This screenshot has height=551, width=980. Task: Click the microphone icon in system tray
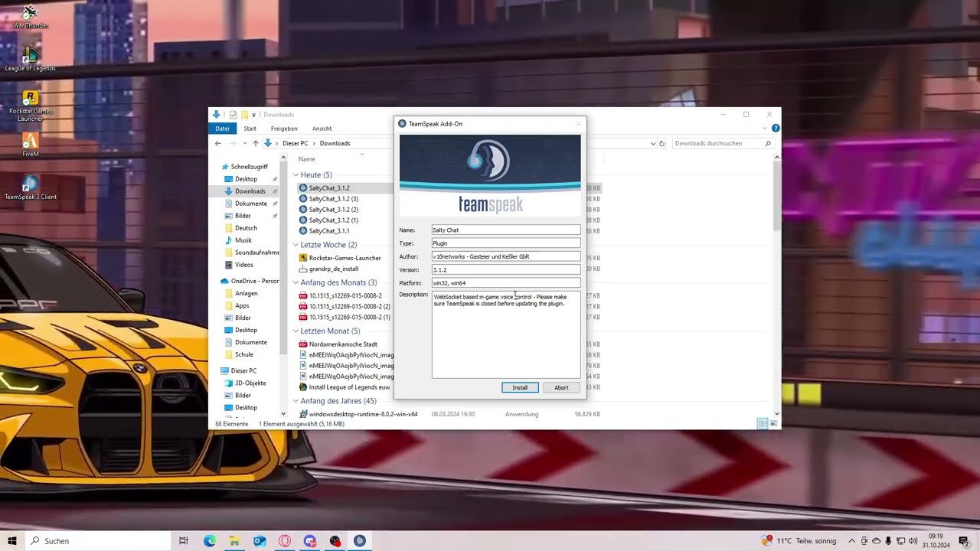click(888, 541)
